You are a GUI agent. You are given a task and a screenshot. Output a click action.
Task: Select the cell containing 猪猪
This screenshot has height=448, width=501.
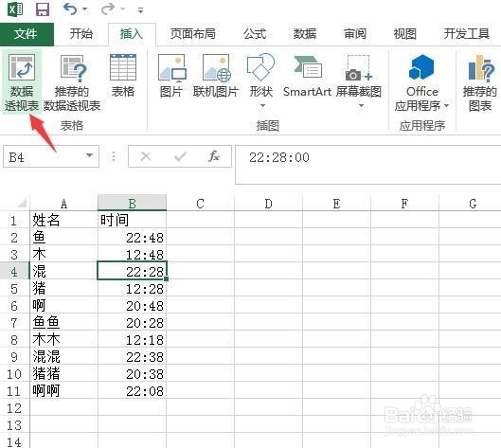click(63, 373)
